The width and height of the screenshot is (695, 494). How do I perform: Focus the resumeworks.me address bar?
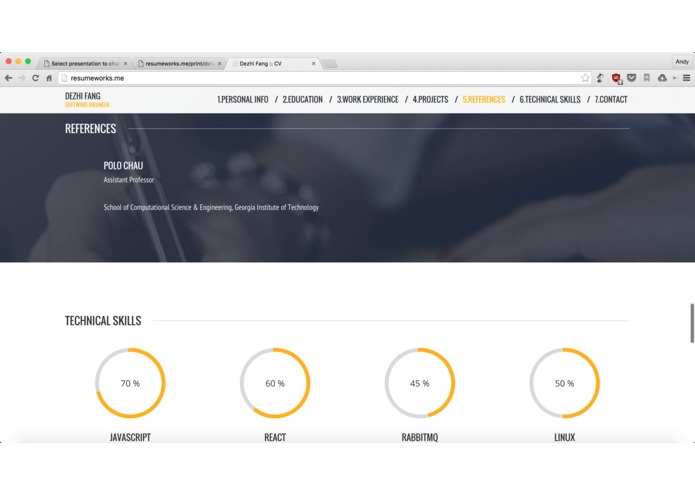(x=324, y=78)
